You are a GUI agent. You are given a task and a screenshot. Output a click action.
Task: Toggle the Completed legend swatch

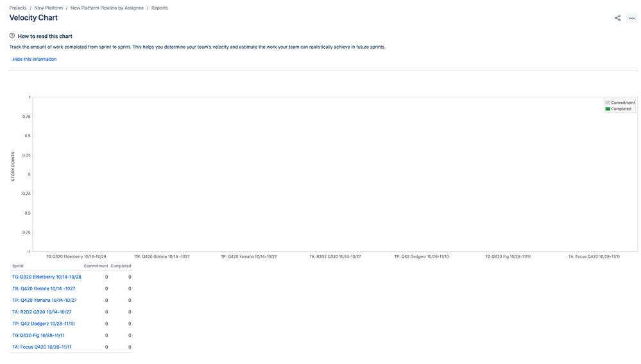pyautogui.click(x=608, y=109)
